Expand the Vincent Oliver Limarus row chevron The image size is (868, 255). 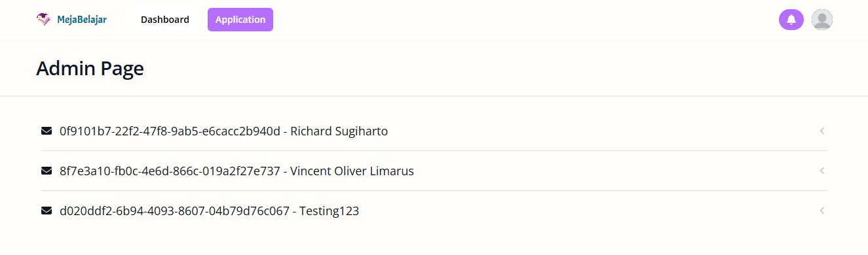click(821, 171)
